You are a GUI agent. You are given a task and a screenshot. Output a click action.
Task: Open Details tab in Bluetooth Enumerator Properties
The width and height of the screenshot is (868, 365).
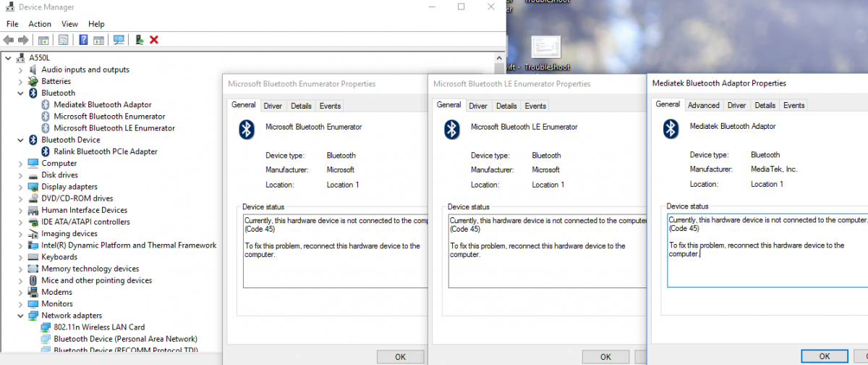tap(301, 106)
